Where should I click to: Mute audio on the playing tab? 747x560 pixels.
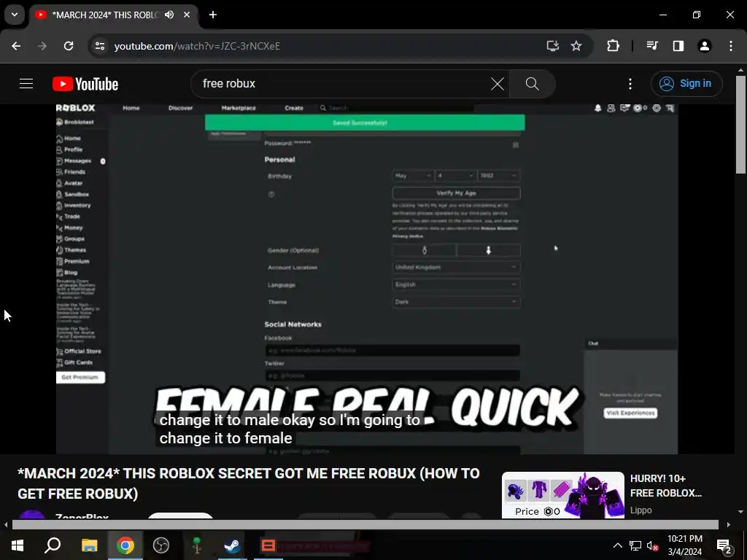[169, 15]
